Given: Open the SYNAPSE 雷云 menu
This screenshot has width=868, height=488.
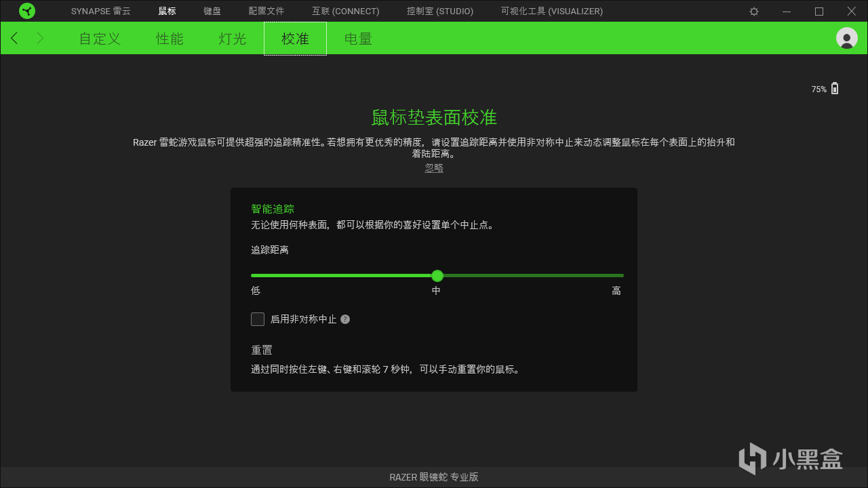Looking at the screenshot, I should point(101,12).
